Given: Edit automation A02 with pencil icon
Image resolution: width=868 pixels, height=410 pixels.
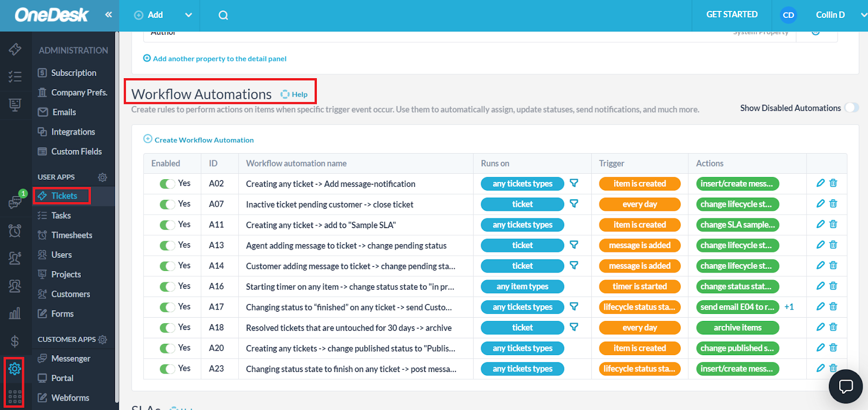Looking at the screenshot, I should [820, 183].
